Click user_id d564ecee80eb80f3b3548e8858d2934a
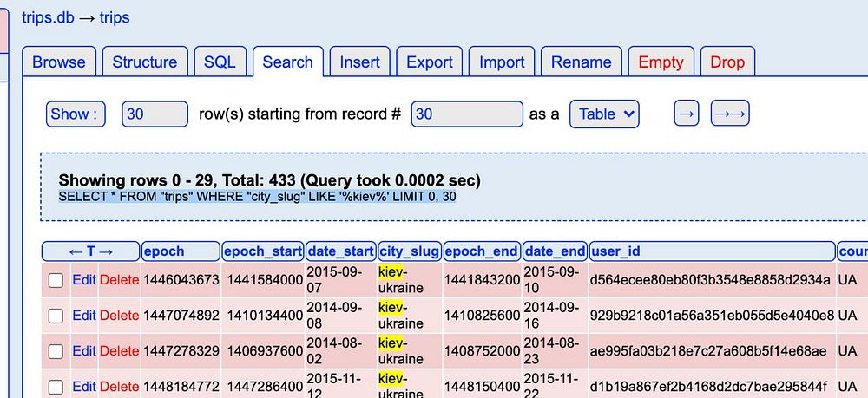The image size is (868, 398). click(x=710, y=280)
